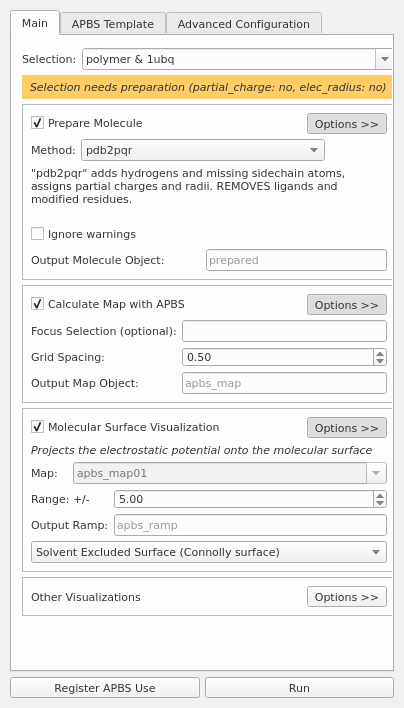Screen dimensions: 404x708
Task: Decrease Range value with down arrow
Action: pos(380,503)
